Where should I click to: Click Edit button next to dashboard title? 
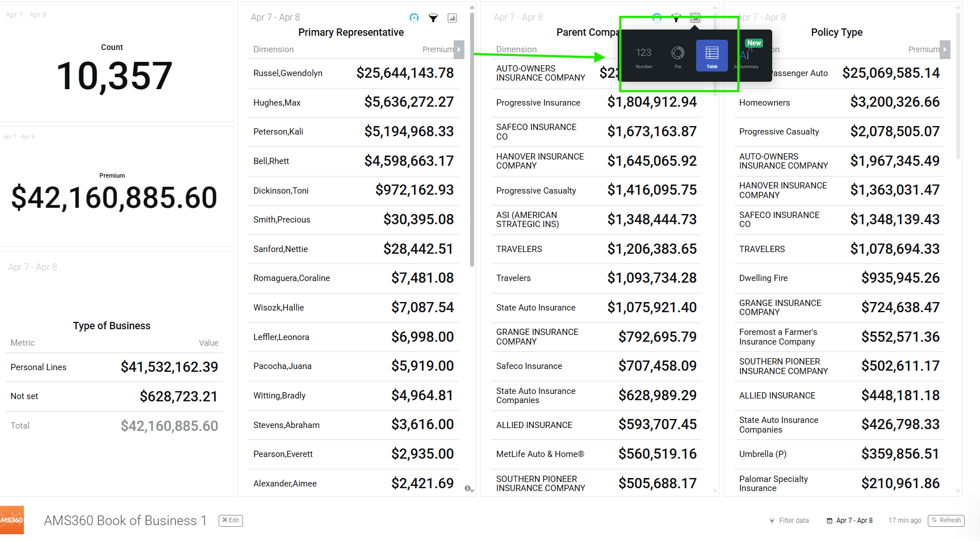click(x=231, y=521)
